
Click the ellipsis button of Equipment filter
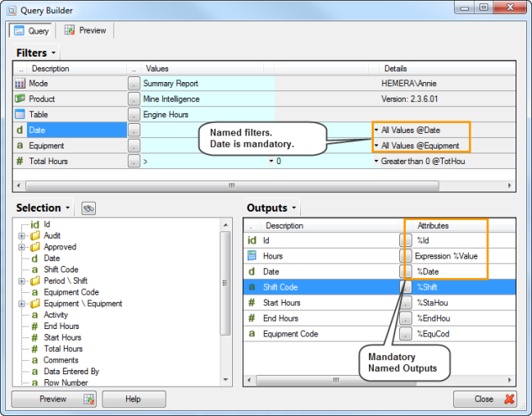[134, 146]
